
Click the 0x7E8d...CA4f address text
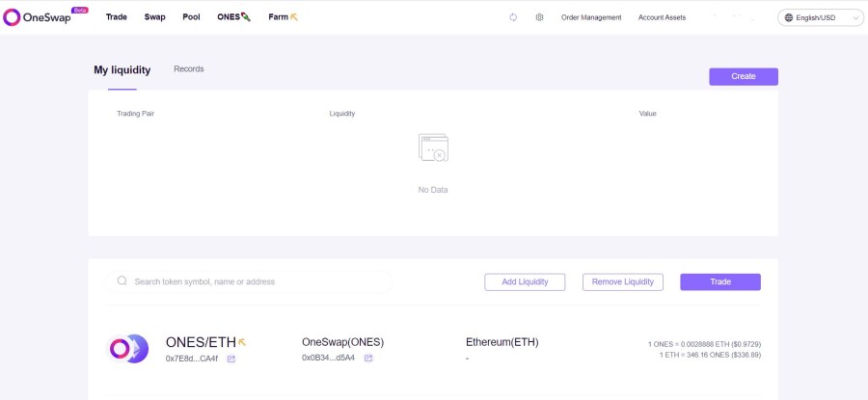click(x=192, y=359)
